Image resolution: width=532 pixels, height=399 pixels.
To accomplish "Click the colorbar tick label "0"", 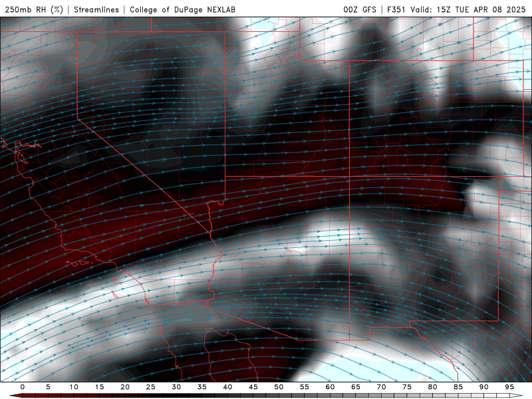I will [23, 387].
